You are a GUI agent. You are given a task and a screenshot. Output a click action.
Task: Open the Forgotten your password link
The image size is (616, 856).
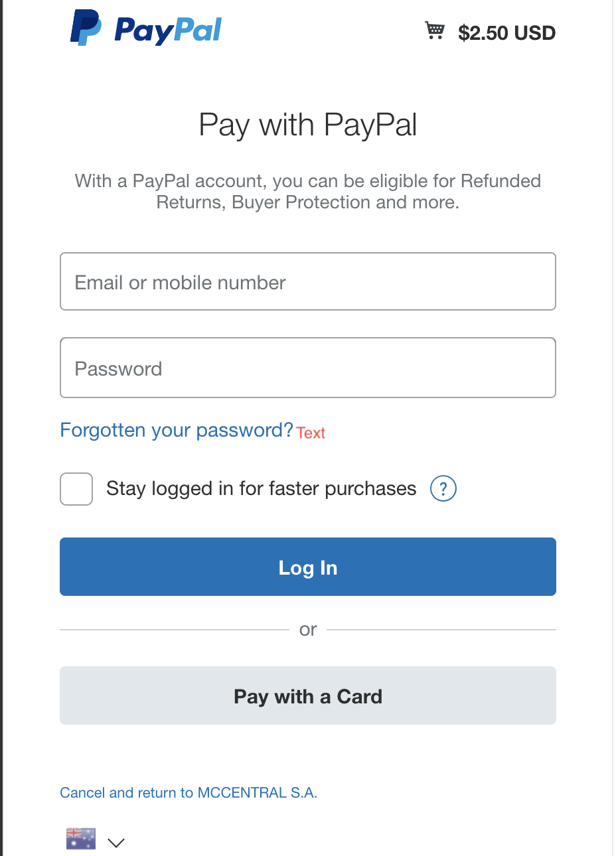(177, 430)
